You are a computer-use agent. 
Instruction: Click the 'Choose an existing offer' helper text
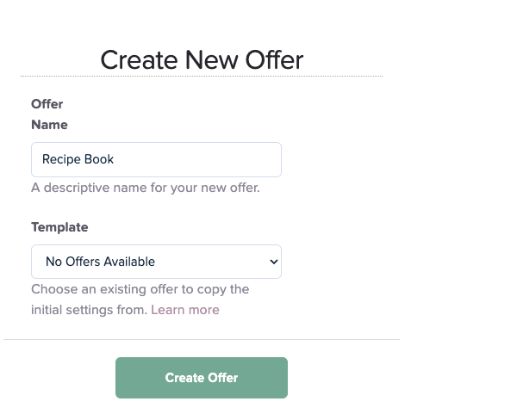tap(140, 289)
